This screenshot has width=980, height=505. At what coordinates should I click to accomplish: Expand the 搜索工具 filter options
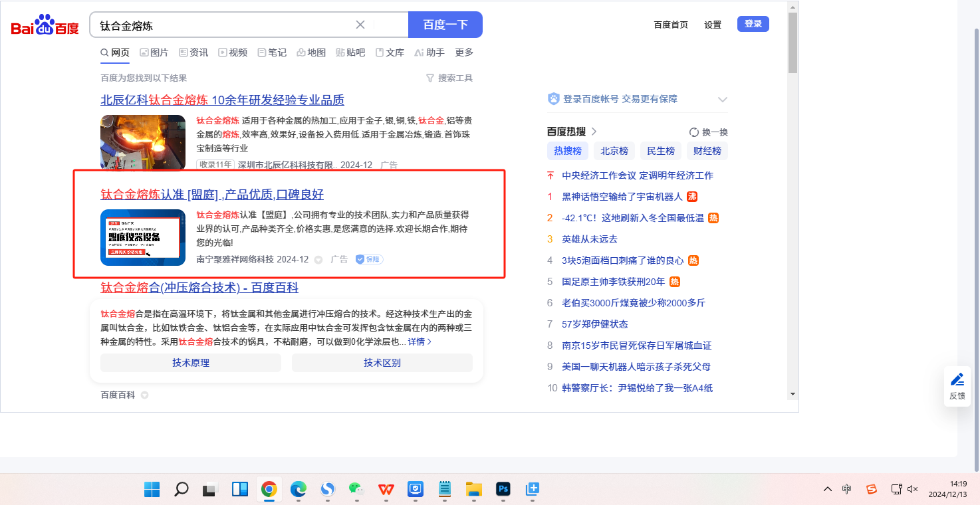coord(449,78)
